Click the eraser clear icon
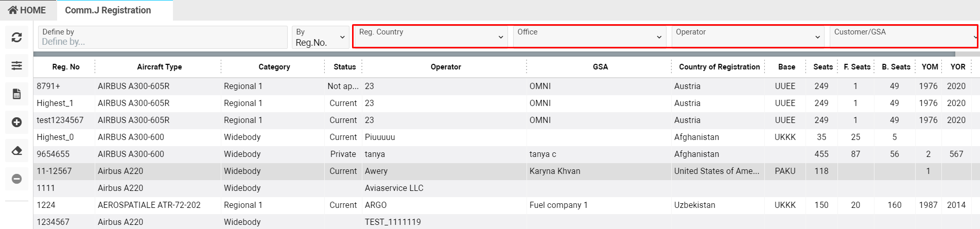980x229 pixels. point(16,150)
